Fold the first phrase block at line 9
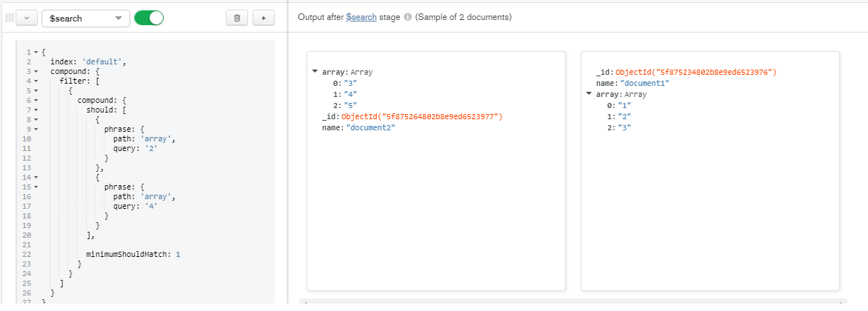The width and height of the screenshot is (868, 311). (x=36, y=128)
